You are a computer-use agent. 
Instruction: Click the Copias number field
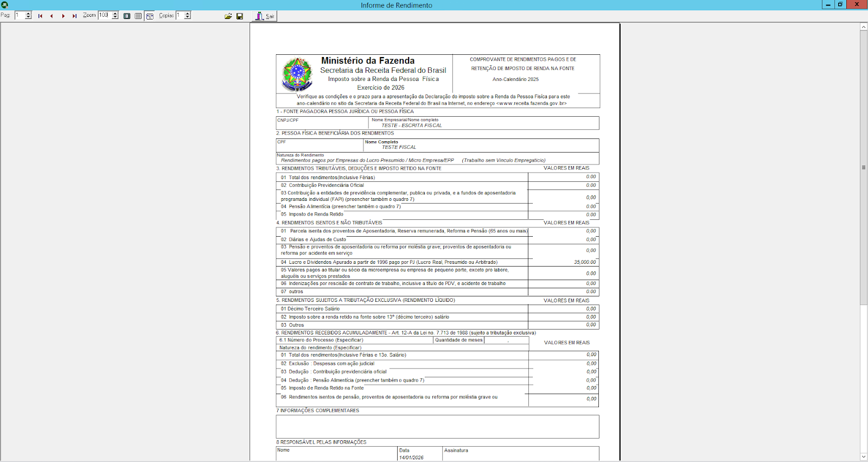(180, 15)
